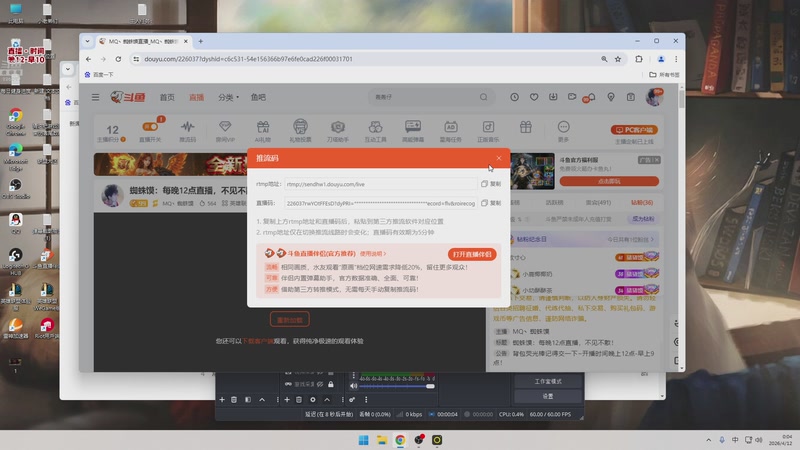Click the PC客户端 button
The image size is (800, 450).
click(x=634, y=130)
